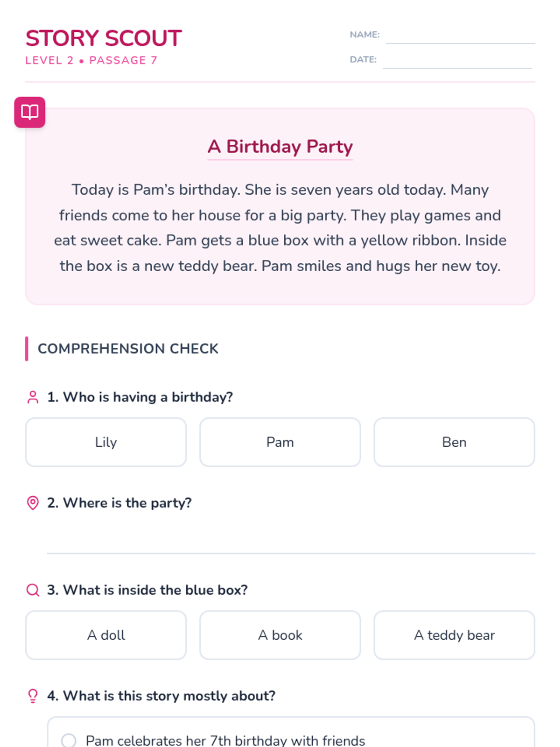
Task: Click the location pin icon beside question 2
Action: pyautogui.click(x=33, y=503)
